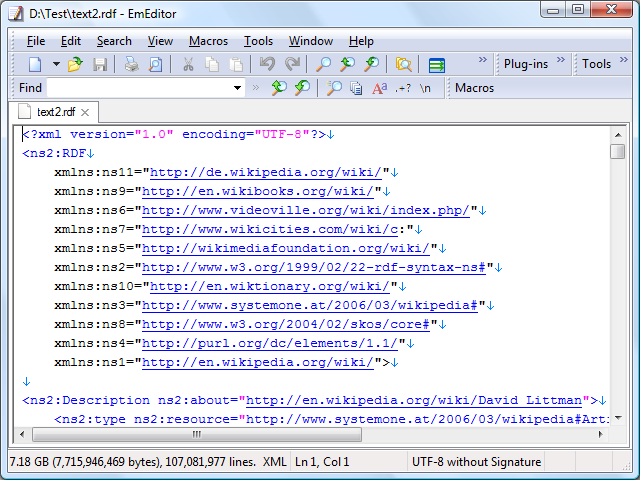Click the Print Preview icon
640x480 pixels.
(156, 64)
